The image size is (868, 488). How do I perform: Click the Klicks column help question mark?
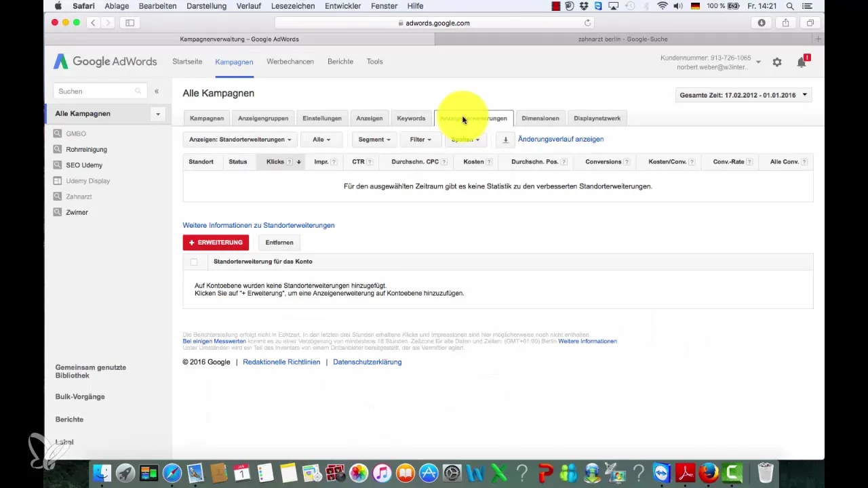pyautogui.click(x=290, y=162)
